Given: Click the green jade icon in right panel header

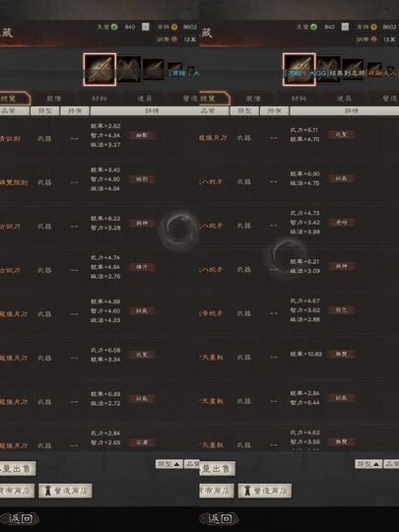Looking at the screenshot, I should click(314, 27).
